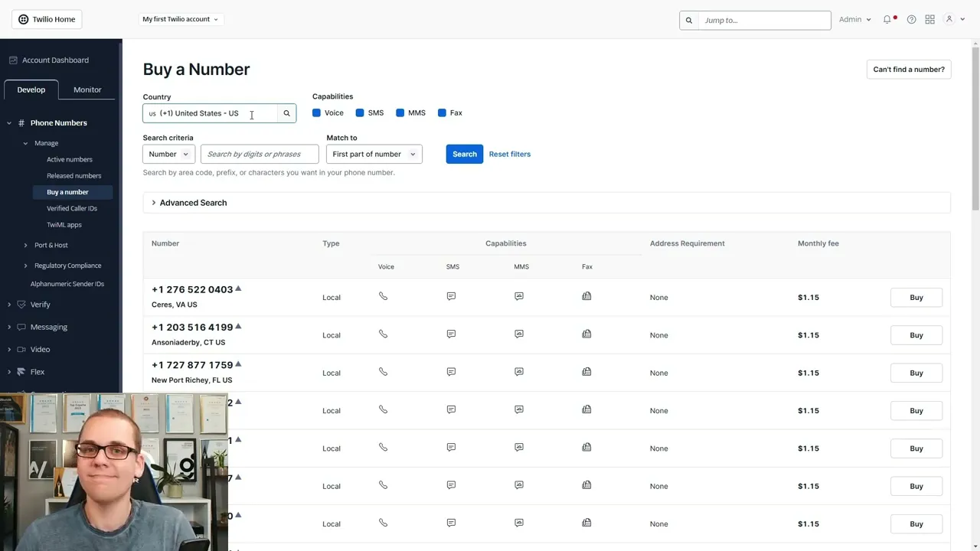The width and height of the screenshot is (980, 551).
Task: Click voice phone icon for +1 276 522 0403
Action: pos(384,296)
